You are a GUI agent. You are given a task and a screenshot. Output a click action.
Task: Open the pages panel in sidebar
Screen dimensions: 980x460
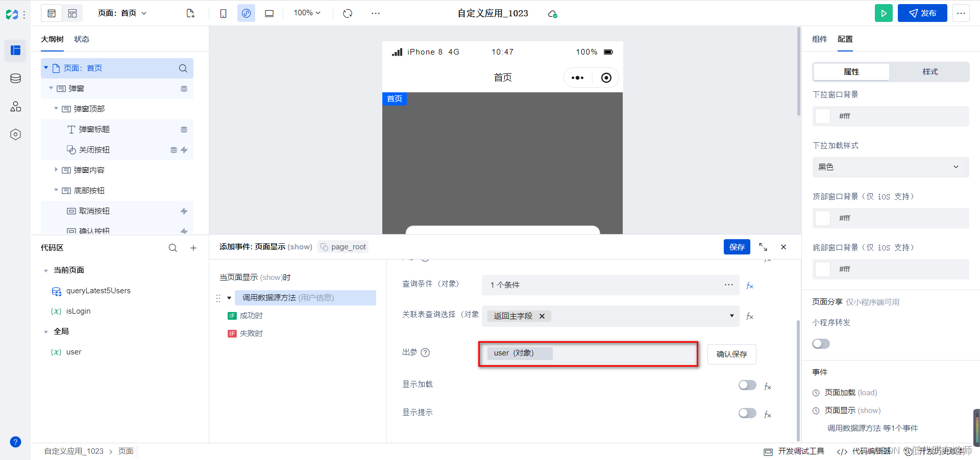coord(15,50)
